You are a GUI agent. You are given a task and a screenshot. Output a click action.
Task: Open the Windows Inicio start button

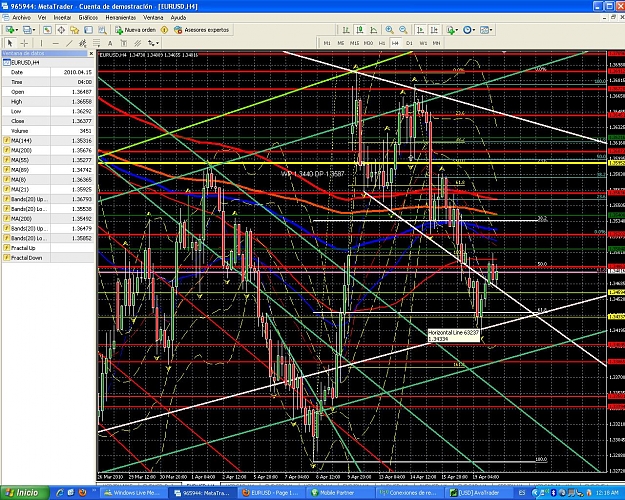click(x=24, y=493)
